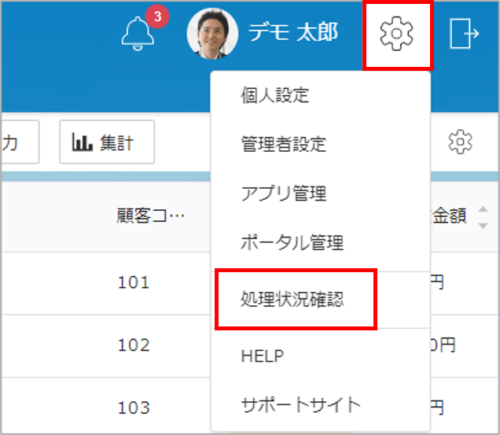The width and height of the screenshot is (500, 435).
Task: Open サポートサイト menu link
Action: click(301, 405)
